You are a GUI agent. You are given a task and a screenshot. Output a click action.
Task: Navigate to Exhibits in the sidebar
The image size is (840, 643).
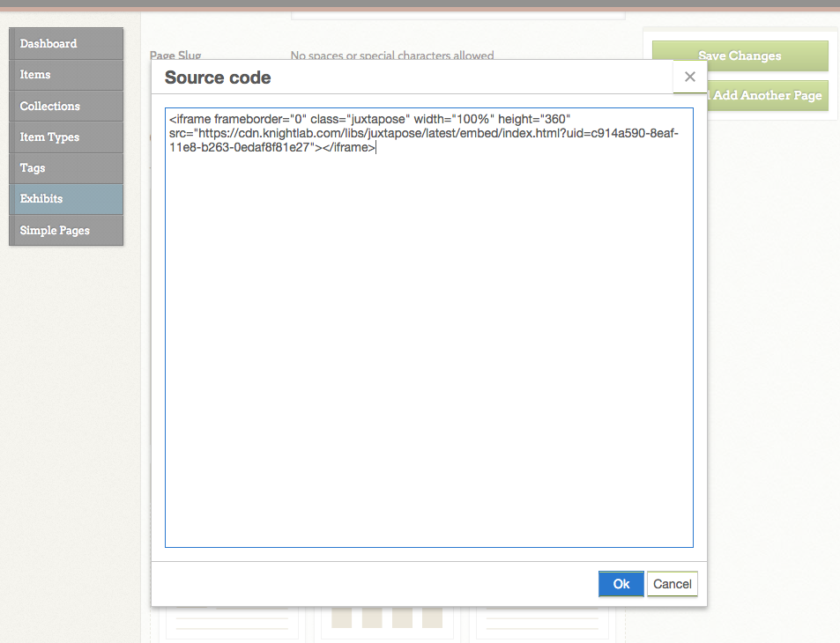pos(66,199)
